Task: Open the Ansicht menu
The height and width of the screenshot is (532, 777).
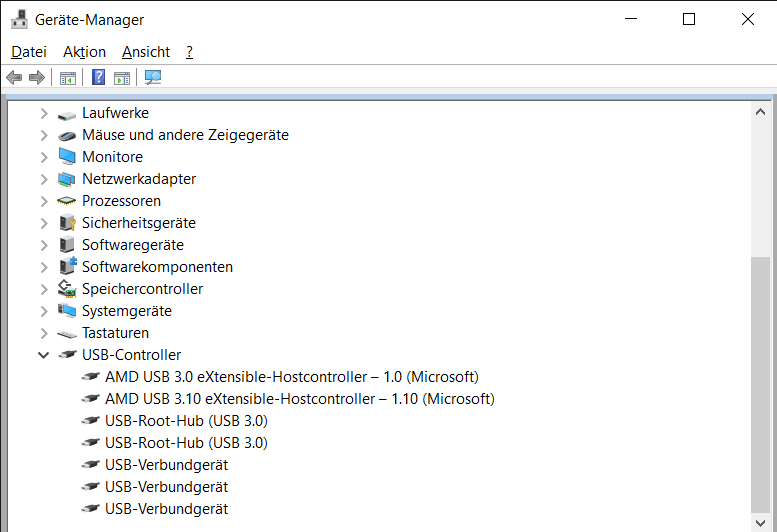Action: tap(146, 52)
